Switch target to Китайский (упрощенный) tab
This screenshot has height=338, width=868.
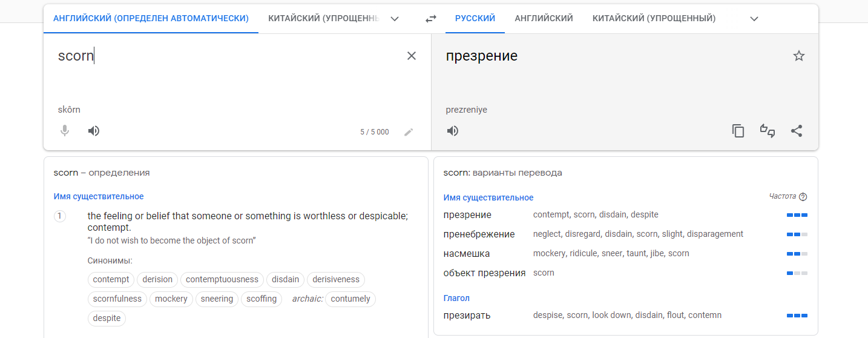pyautogui.click(x=654, y=19)
